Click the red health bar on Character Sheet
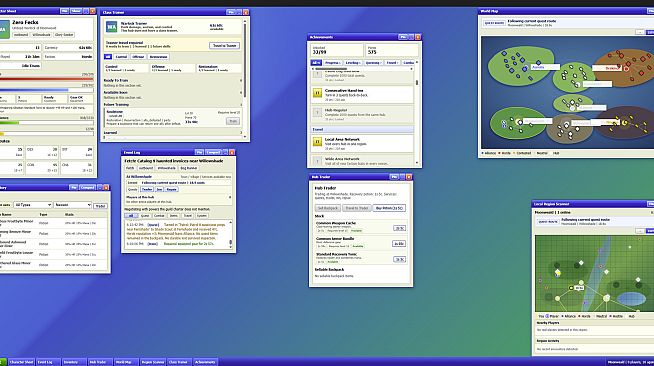Viewport: 654px width, 366px height. [x=47, y=78]
